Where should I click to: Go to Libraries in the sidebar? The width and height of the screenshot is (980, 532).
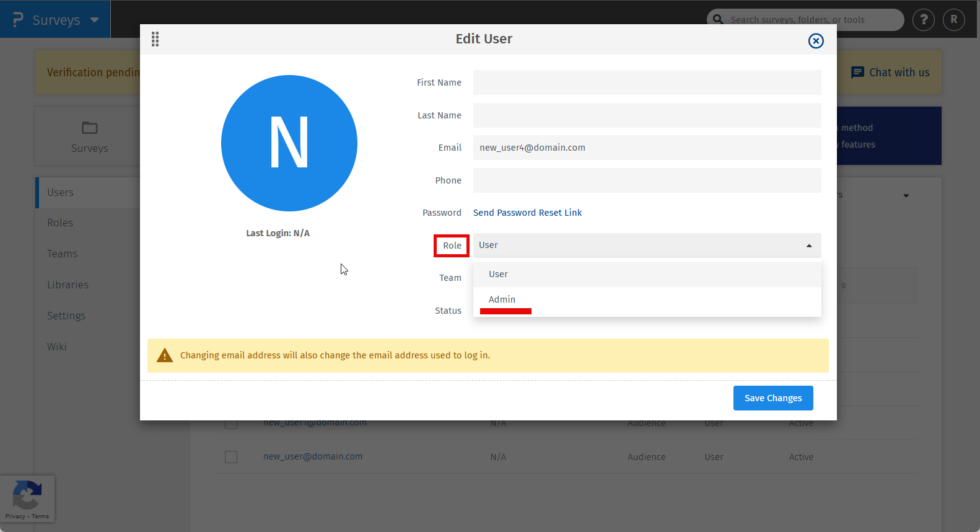point(68,285)
